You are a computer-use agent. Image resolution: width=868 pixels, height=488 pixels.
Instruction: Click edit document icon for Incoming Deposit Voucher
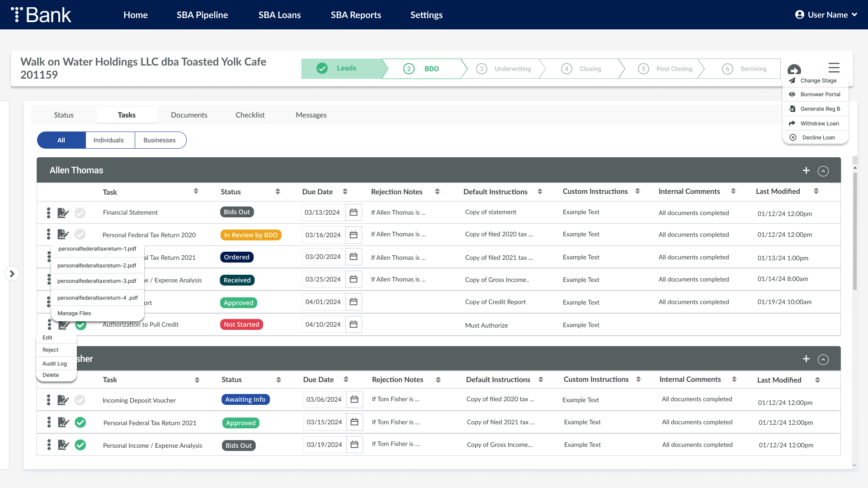(x=63, y=400)
